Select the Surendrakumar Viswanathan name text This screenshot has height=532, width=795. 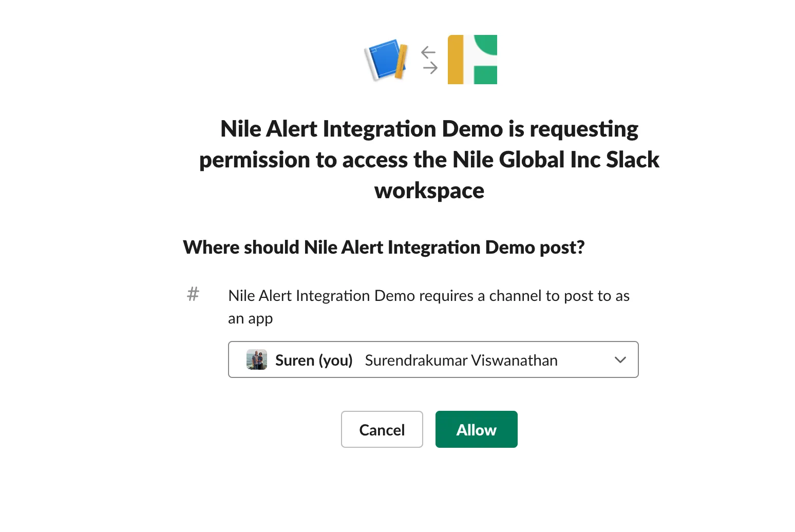pyautogui.click(x=461, y=360)
